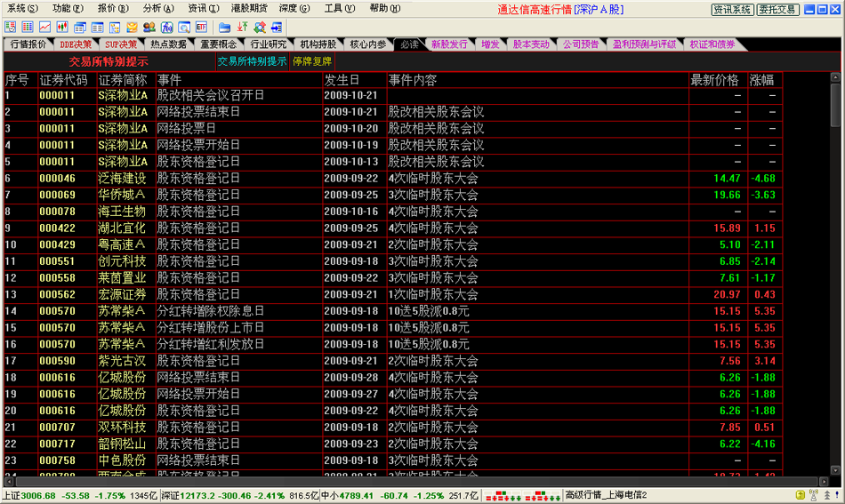This screenshot has width=845, height=504.
Task: Switch to the SUP决策 tab
Action: (121, 44)
